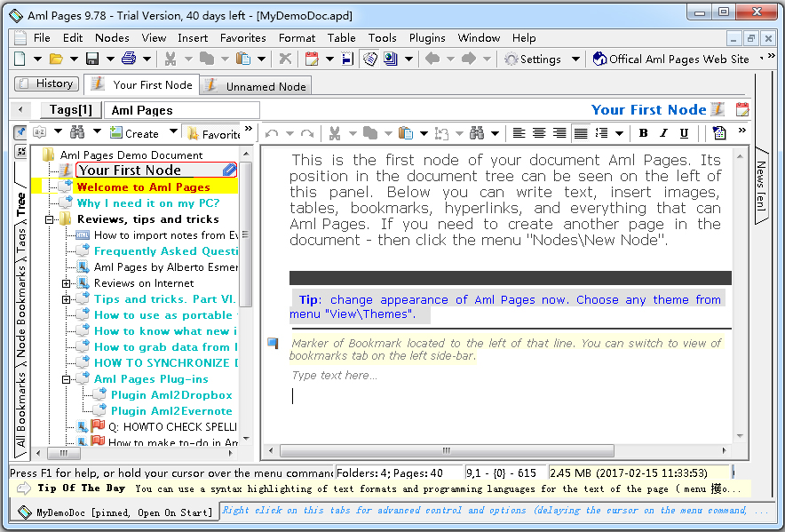The width and height of the screenshot is (785, 532).
Task: Open the dropdown arrow next to New document
Action: pos(37,60)
